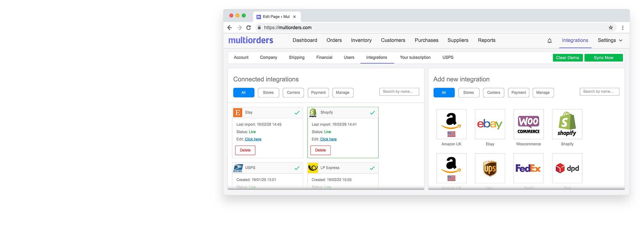Open the Reports menu

coord(487,40)
